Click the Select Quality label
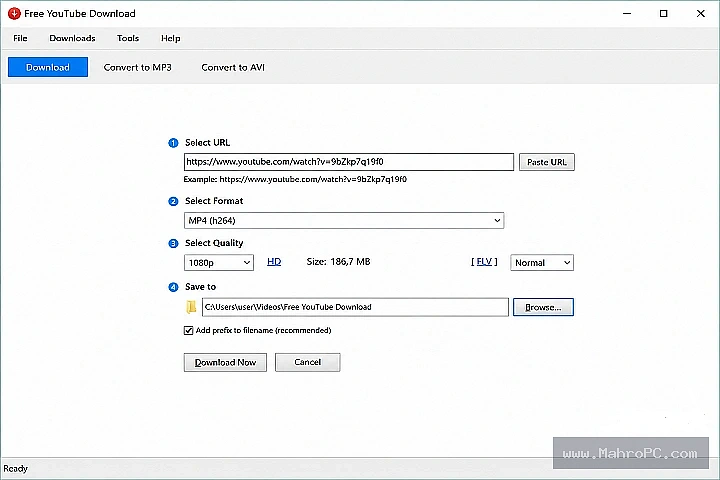Viewport: 720px width, 480px height. [214, 243]
